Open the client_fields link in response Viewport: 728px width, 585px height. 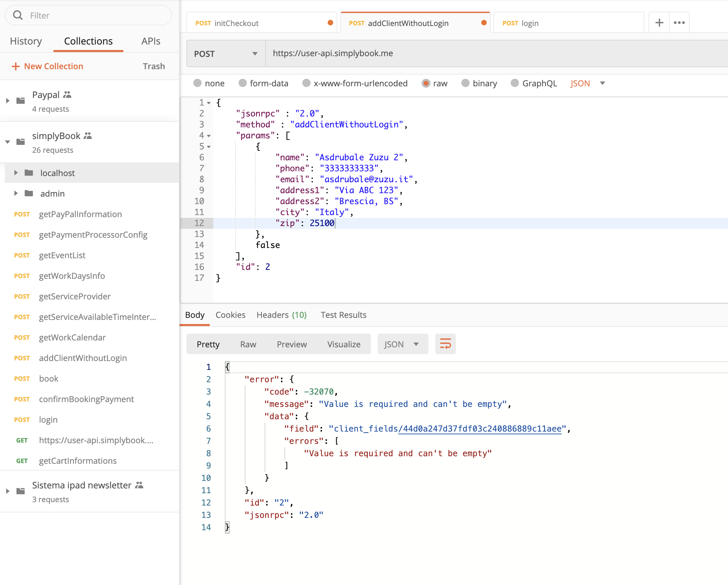pos(480,428)
